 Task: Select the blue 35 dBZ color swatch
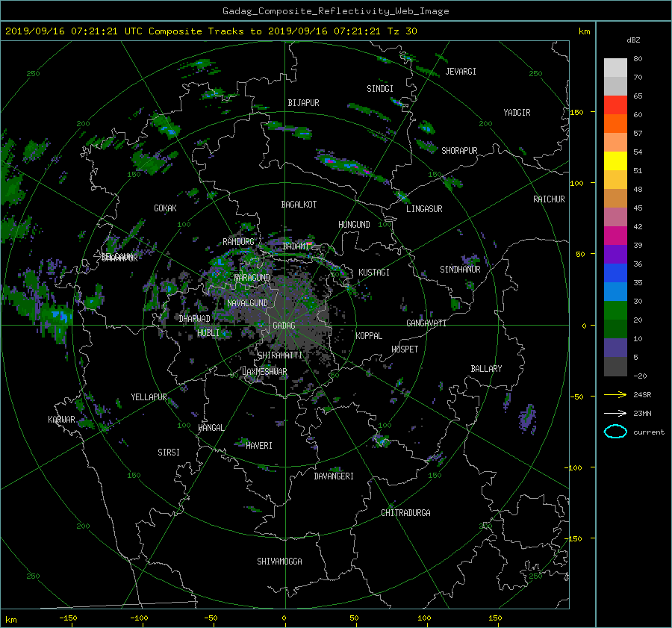pyautogui.click(x=615, y=273)
